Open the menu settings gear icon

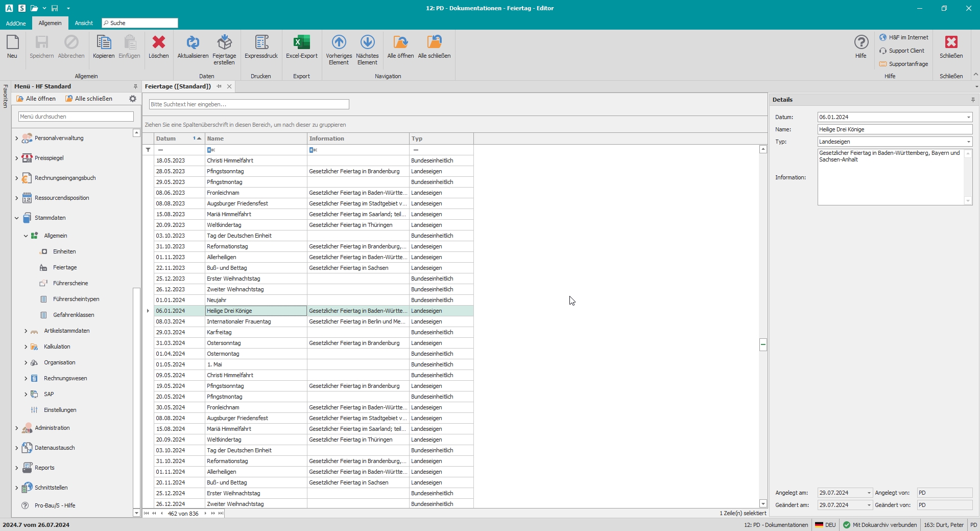pos(133,99)
